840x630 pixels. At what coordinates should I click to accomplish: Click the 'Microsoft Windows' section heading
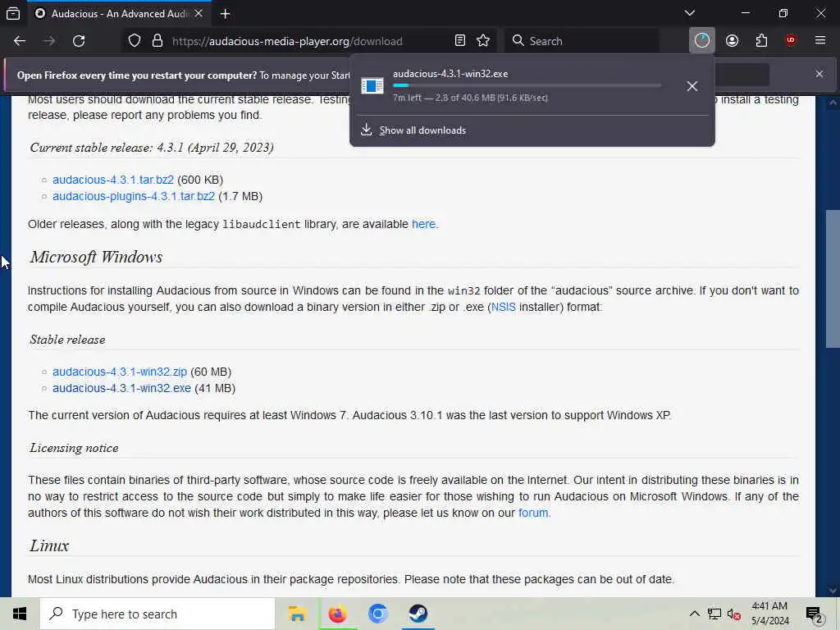point(97,257)
